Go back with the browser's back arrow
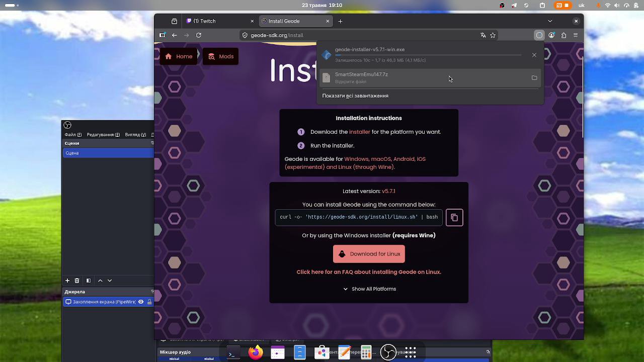Image resolution: width=644 pixels, height=362 pixels. point(174,35)
